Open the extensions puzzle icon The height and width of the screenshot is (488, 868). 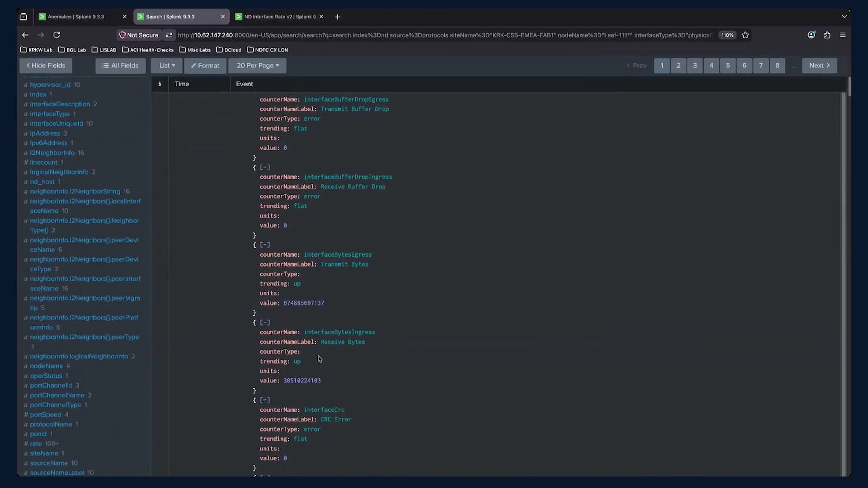(827, 35)
